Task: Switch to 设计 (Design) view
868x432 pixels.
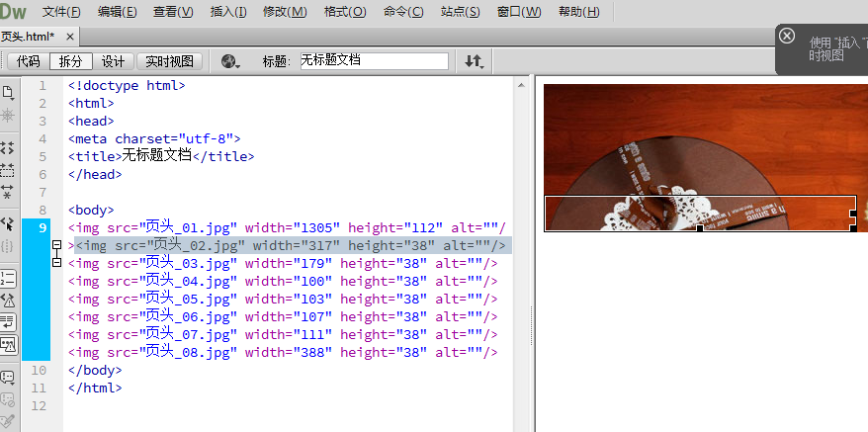Action: click(x=114, y=61)
